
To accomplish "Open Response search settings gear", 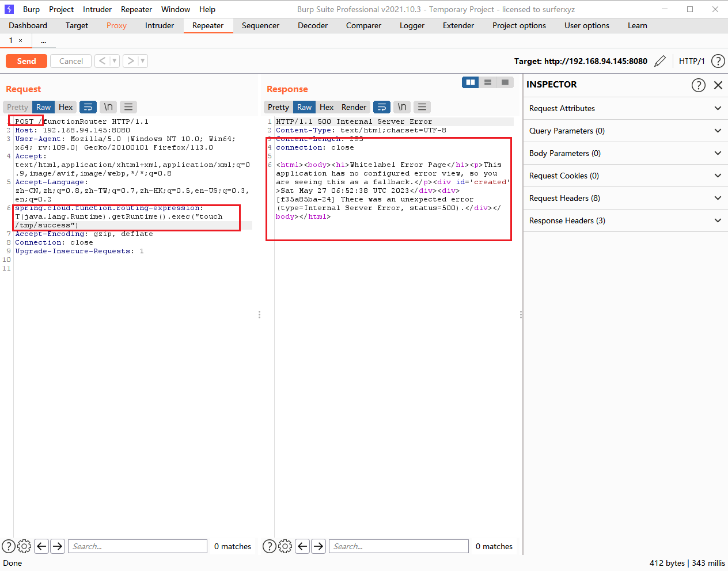I will (x=285, y=546).
